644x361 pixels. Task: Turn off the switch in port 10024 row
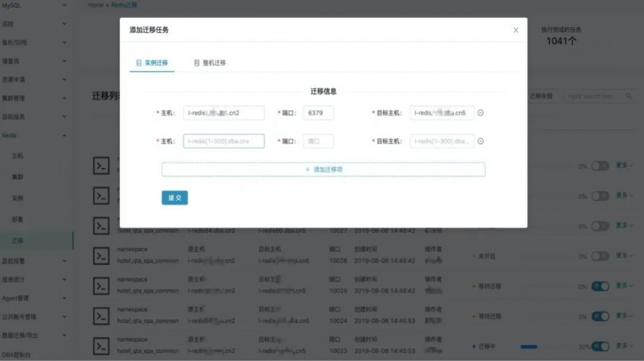600,317
